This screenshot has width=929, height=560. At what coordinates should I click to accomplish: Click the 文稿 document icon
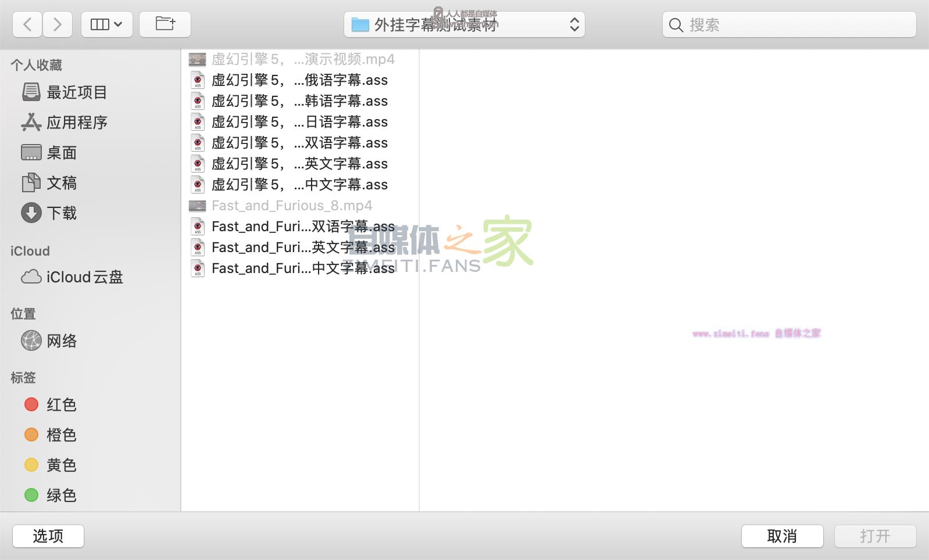tap(31, 182)
